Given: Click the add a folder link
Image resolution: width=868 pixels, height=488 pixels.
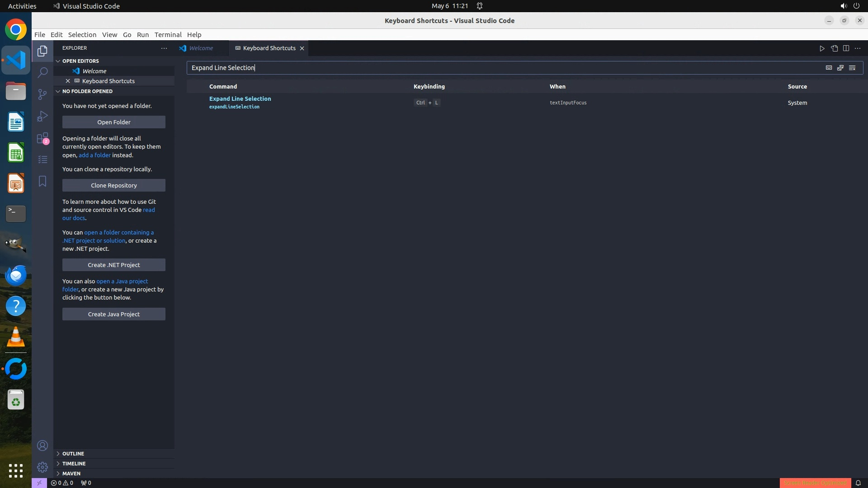Looking at the screenshot, I should (94, 155).
